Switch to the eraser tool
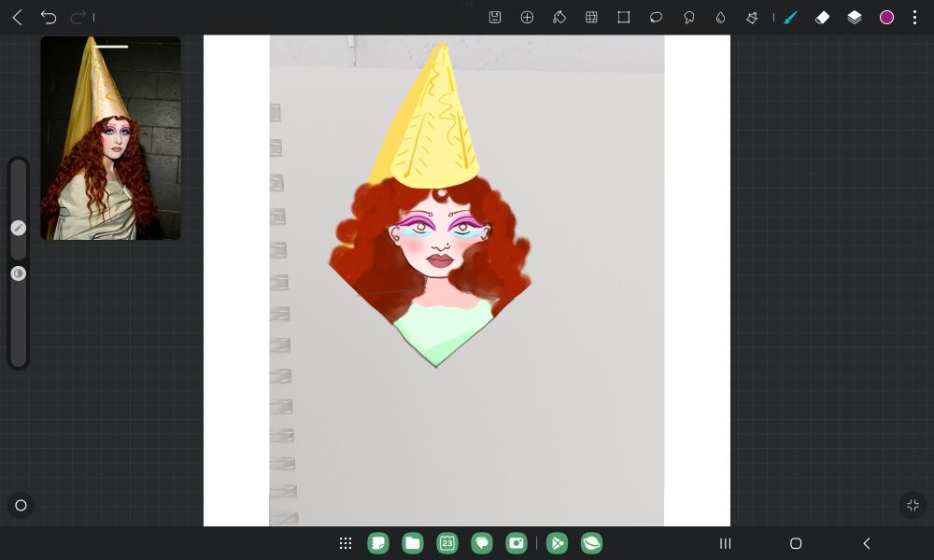This screenshot has height=560, width=934. 823,17
